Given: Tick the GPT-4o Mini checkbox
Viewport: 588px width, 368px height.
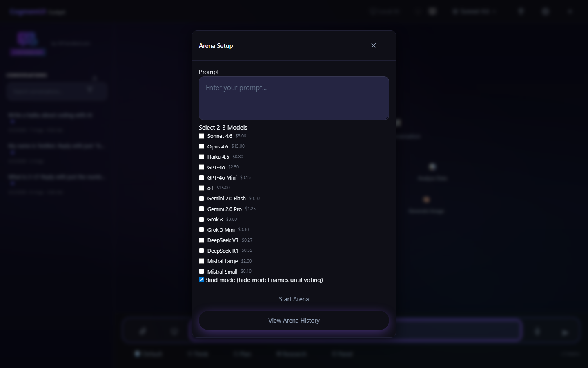Looking at the screenshot, I should point(201,177).
